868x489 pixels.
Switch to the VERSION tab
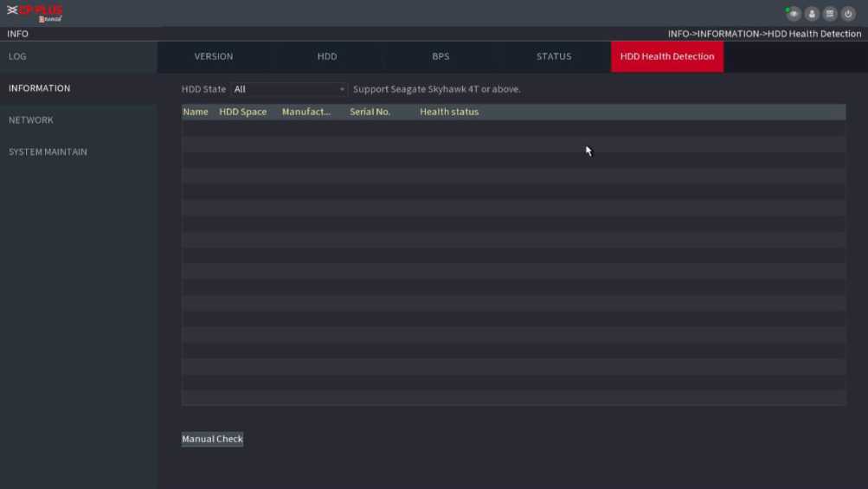click(214, 56)
